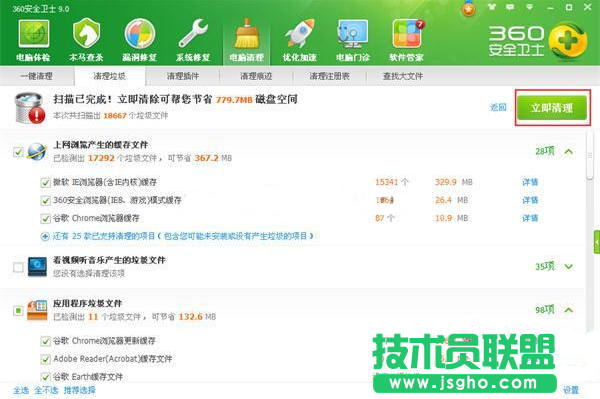
Task: Click the video music category icon
Action: coord(37,267)
